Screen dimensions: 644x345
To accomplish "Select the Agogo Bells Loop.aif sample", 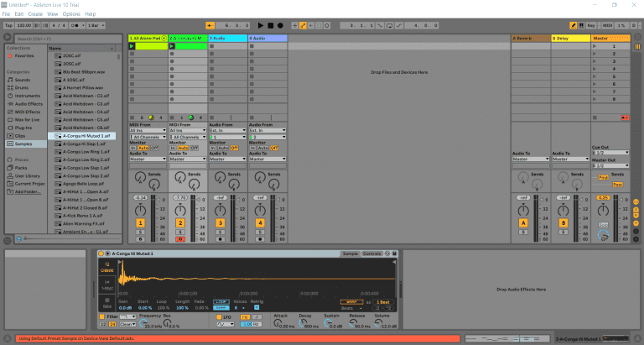I will (83, 184).
